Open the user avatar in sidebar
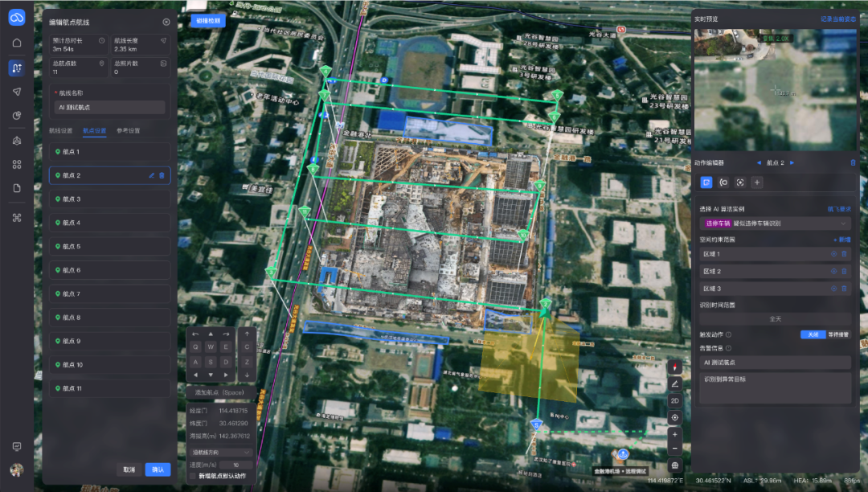This screenshot has width=868, height=492. tap(17, 469)
